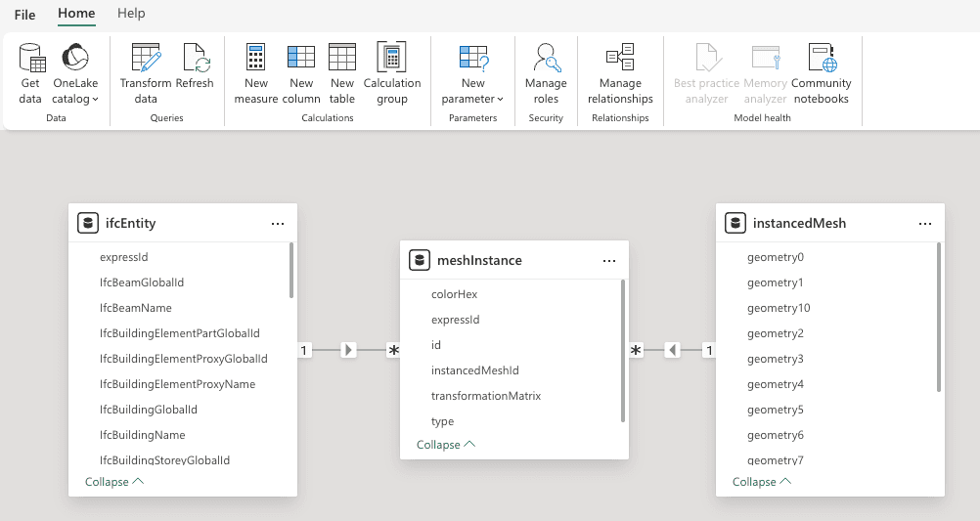This screenshot has width=980, height=521.
Task: Collapse the meshInstance table card
Action: [446, 445]
